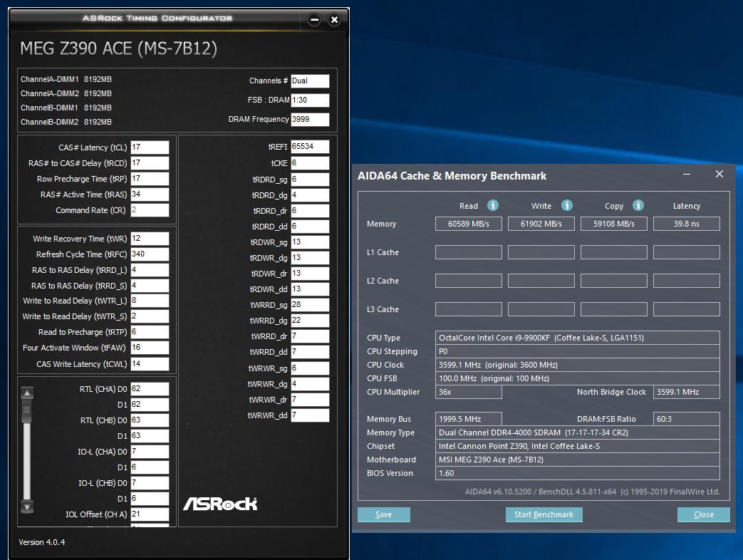Click the CAS# Latency (tCL) field
743x560 pixels.
coord(150,147)
